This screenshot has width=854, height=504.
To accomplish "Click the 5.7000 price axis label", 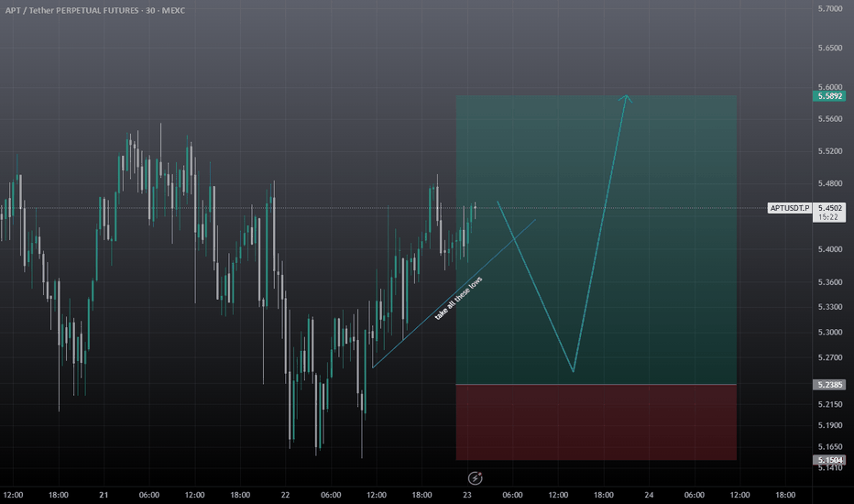I will pyautogui.click(x=830, y=9).
